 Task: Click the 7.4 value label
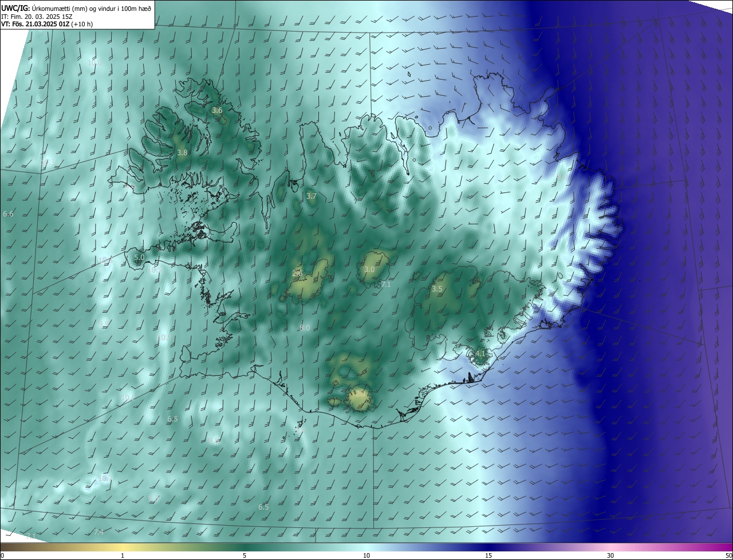click(x=98, y=533)
